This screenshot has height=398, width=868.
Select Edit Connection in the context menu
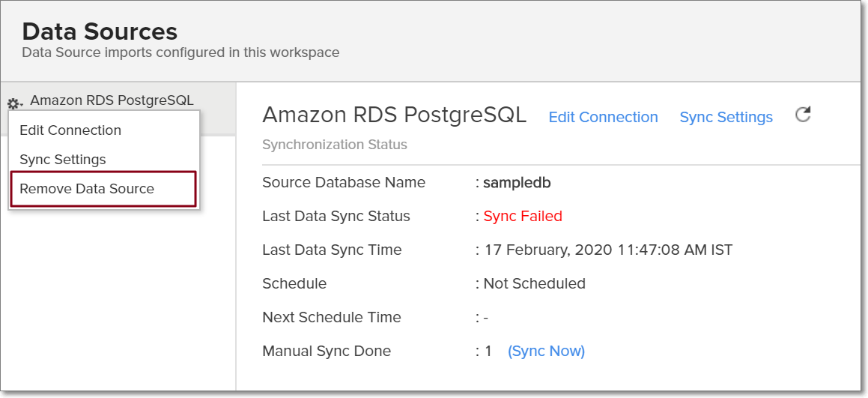click(x=70, y=130)
